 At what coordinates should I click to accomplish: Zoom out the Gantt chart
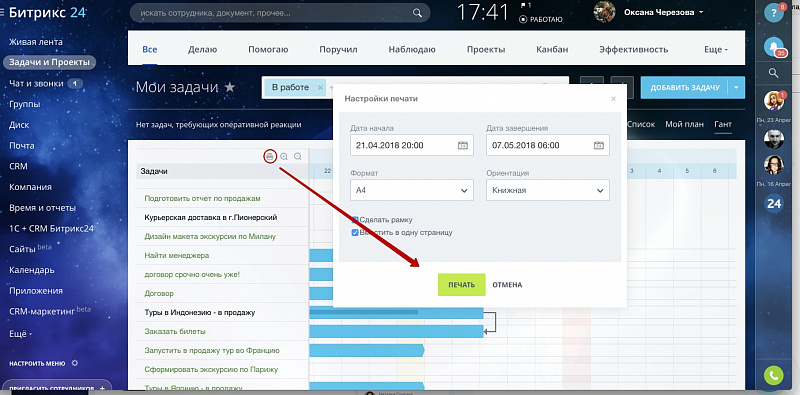coord(298,157)
